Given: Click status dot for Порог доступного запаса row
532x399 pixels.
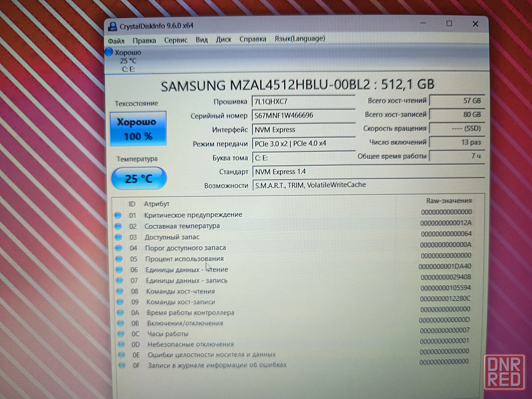Looking at the screenshot, I should [119, 248].
